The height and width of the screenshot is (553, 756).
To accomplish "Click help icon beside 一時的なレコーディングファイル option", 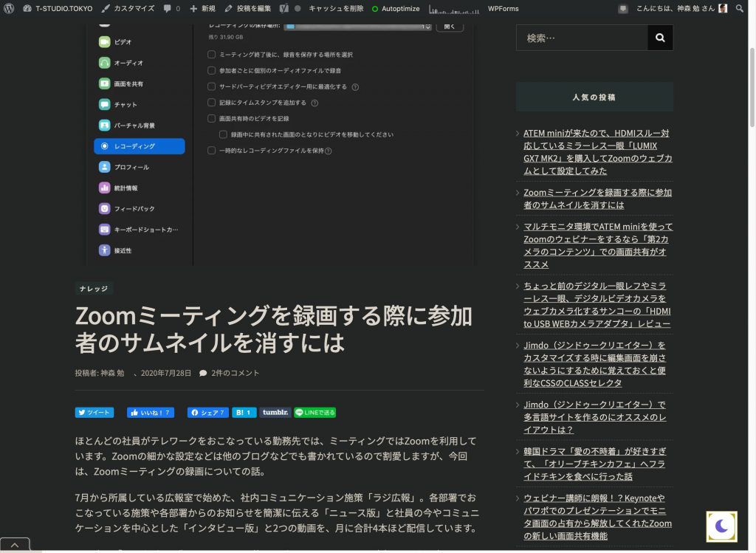I will click(x=329, y=151).
